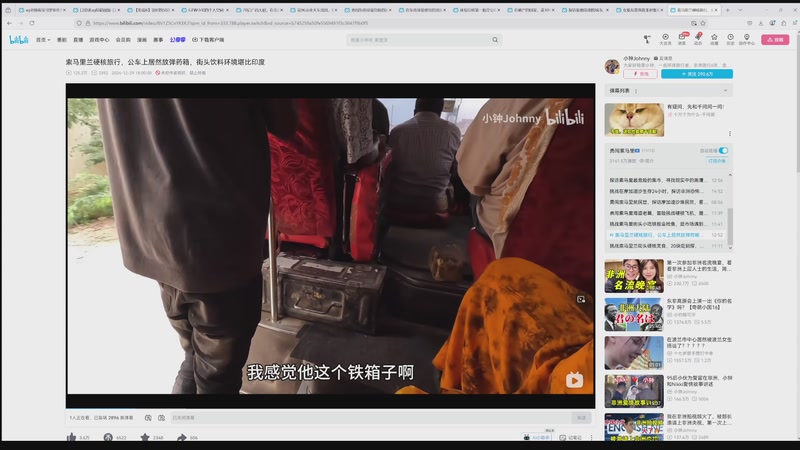Focus the bilibili search input field
Viewport: 800px width, 450px height.
pos(418,40)
